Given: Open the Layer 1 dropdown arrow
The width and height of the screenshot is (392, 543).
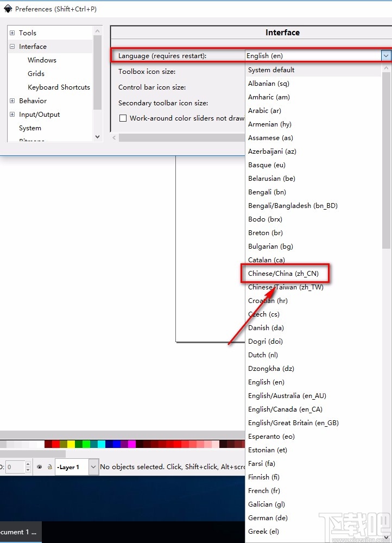Looking at the screenshot, I should click(93, 467).
